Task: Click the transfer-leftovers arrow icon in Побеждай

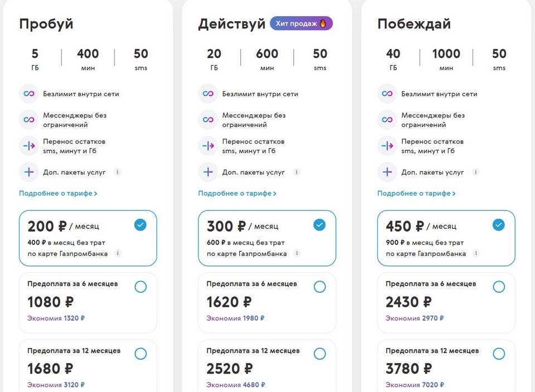Action: [387, 146]
